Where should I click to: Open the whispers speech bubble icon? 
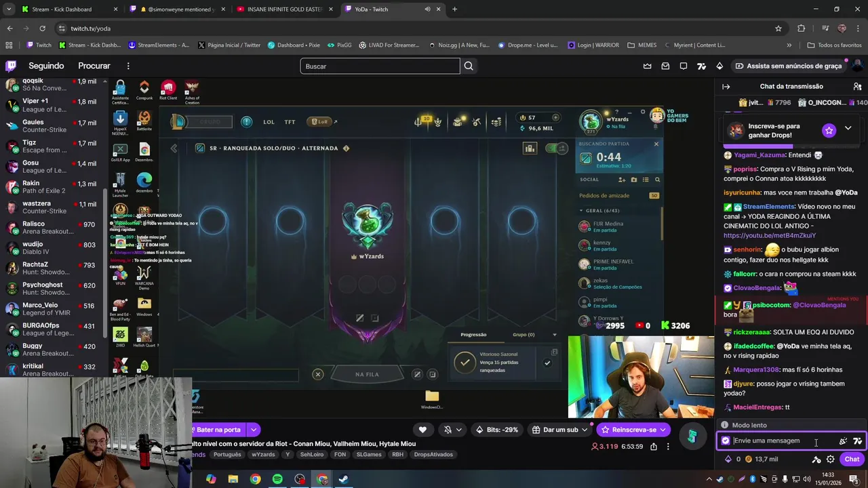coord(684,66)
